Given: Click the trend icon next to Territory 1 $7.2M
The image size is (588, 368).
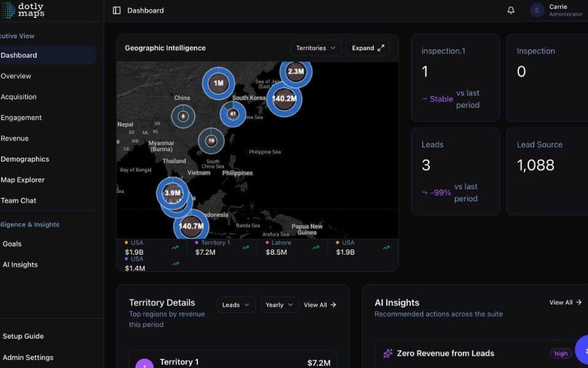Looking at the screenshot, I should pos(246,247).
